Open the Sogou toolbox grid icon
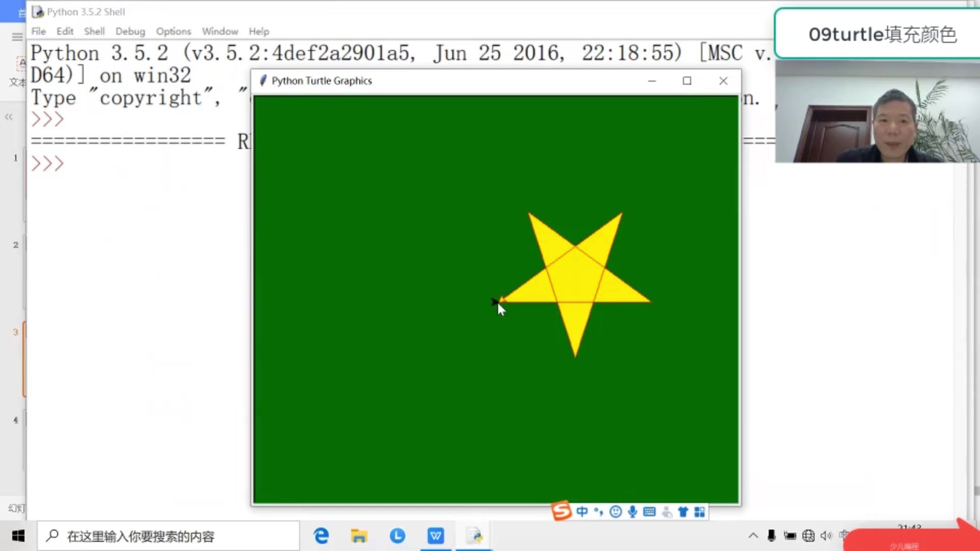980x551 pixels. (699, 511)
